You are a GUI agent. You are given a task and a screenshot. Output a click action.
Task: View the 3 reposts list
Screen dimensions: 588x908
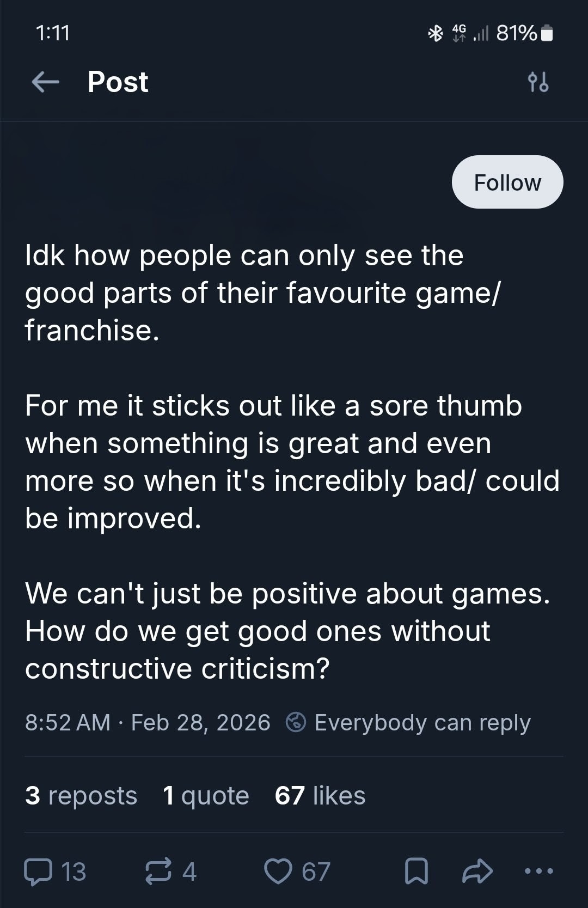pos(81,795)
